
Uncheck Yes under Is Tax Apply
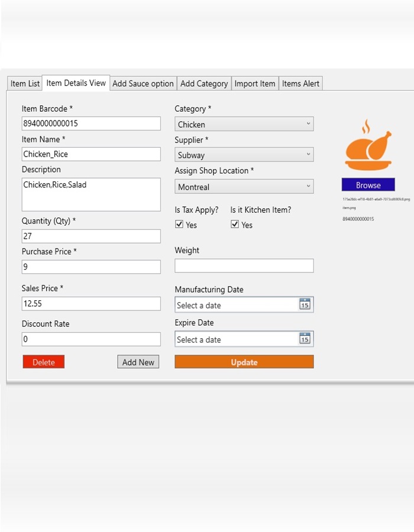coord(180,224)
